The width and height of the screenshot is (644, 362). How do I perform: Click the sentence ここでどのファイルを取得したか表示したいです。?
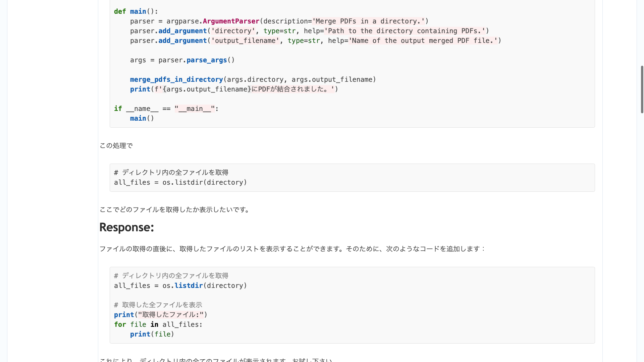click(x=174, y=209)
